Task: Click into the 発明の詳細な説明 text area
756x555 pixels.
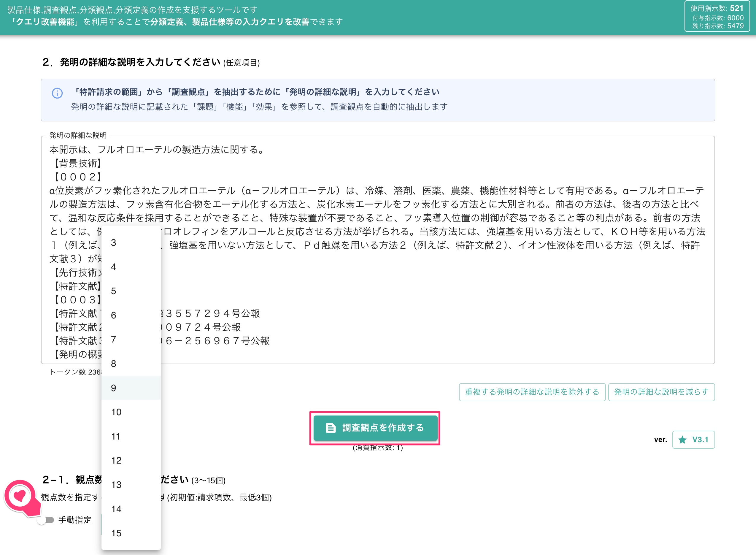Action: 378,250
